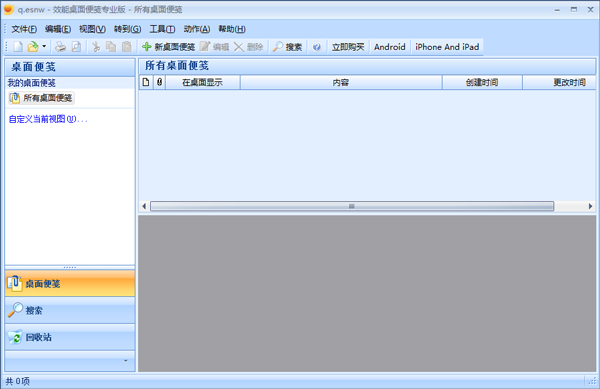Click the status bar resize grip

592,381
